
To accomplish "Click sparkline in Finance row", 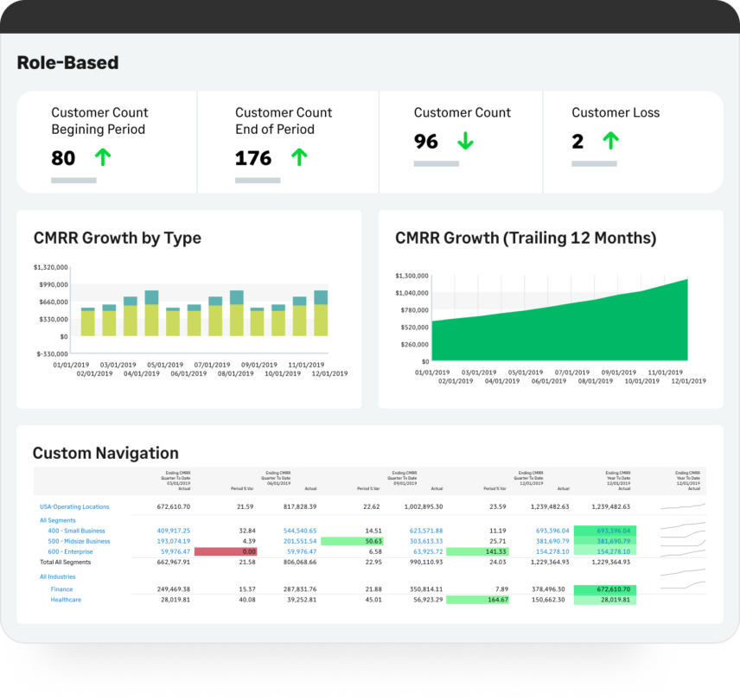I will 682,589.
